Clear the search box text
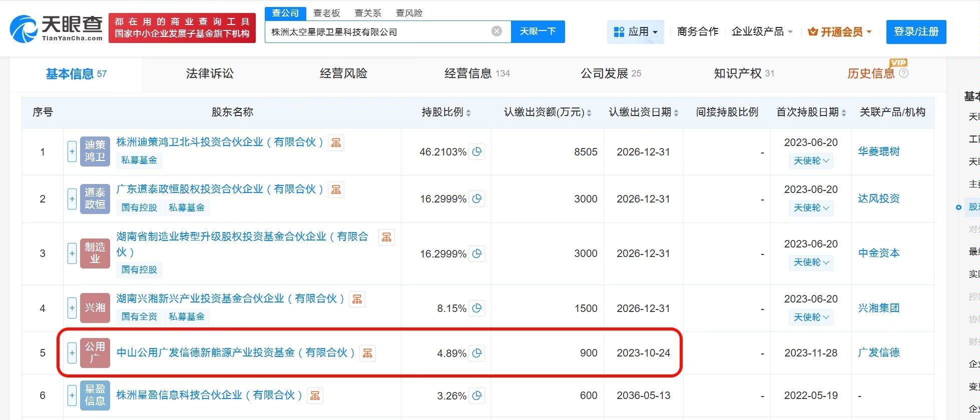980x420 pixels. (497, 31)
